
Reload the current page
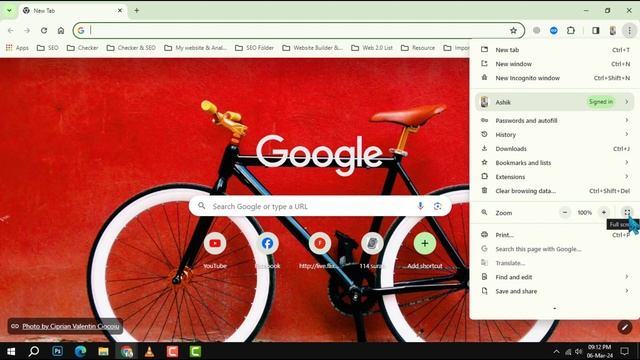tap(44, 31)
